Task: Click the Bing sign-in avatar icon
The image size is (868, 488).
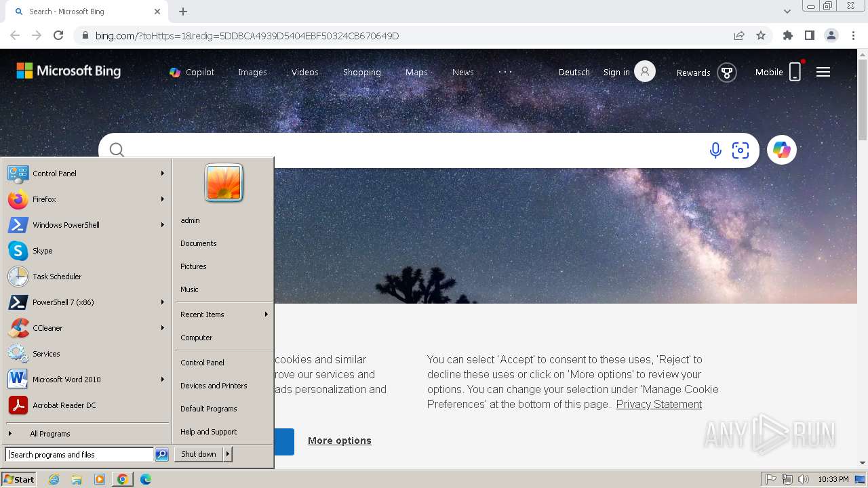Action: pos(645,72)
